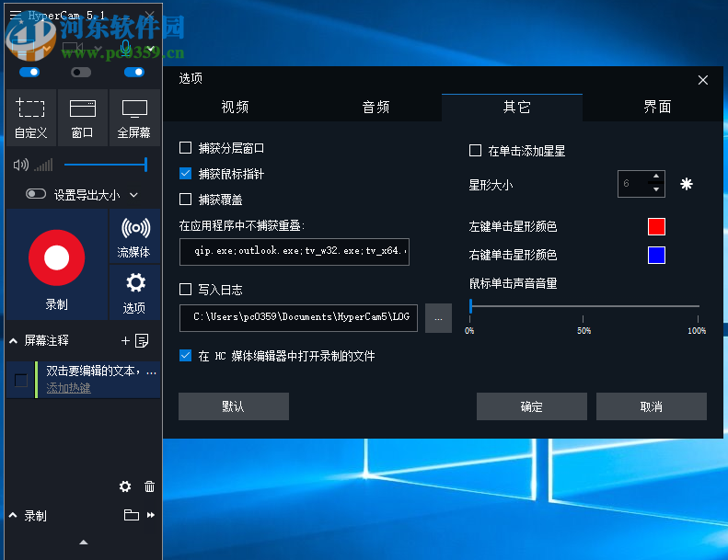
Task: Switch to the 音频 audio tab
Action: tap(376, 108)
